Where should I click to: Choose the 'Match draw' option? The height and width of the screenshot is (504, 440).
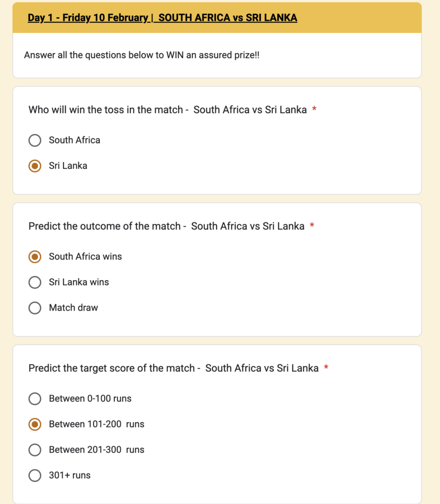pos(35,308)
